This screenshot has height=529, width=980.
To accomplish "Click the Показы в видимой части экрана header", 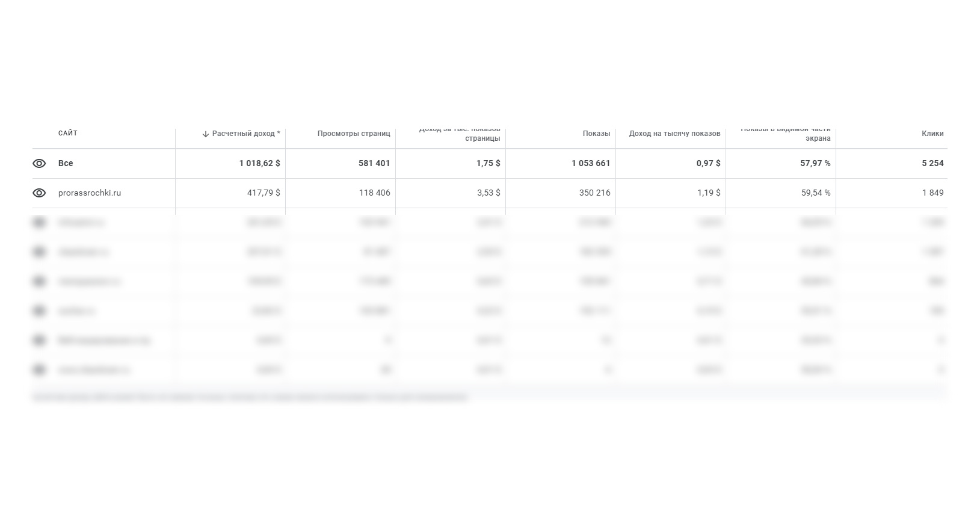I will pyautogui.click(x=785, y=135).
